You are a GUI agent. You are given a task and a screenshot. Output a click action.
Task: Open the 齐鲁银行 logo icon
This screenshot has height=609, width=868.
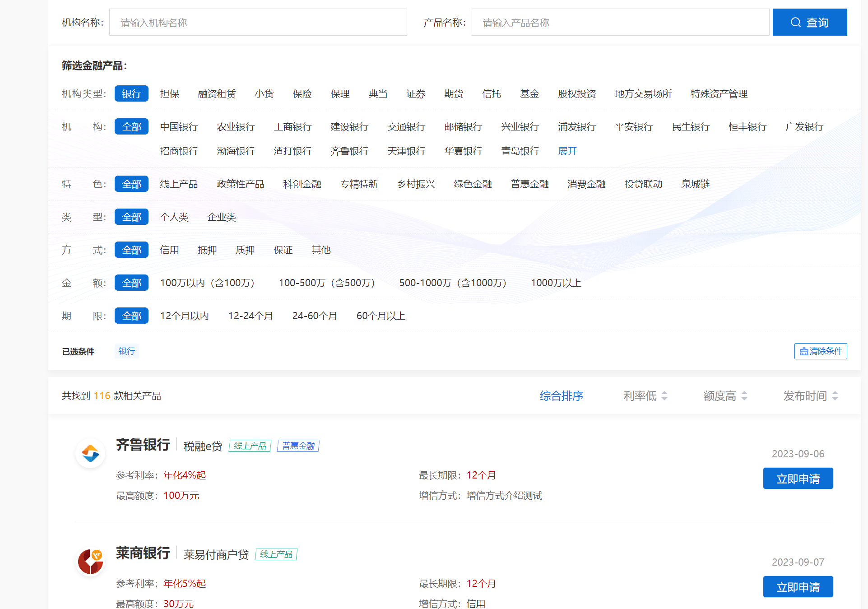[x=90, y=453]
